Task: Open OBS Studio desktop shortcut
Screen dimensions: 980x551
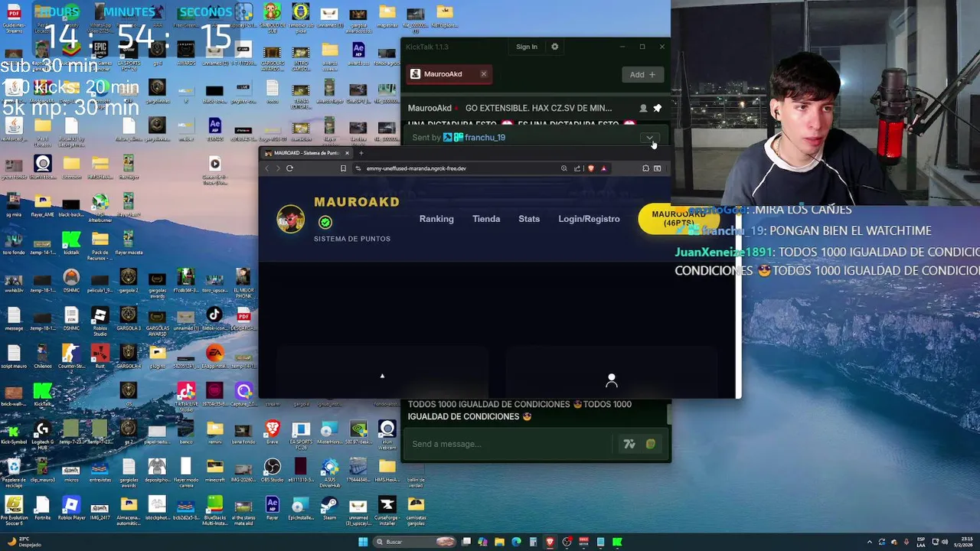Action: pos(272,470)
